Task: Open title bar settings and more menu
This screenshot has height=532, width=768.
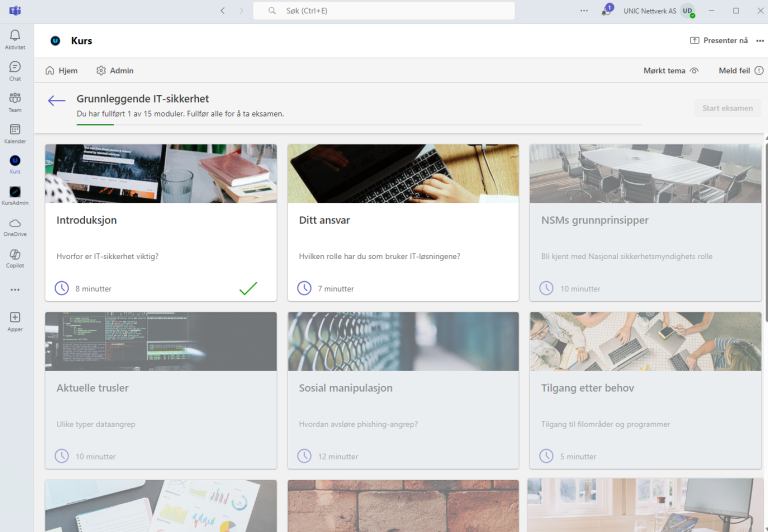Action: click(584, 11)
